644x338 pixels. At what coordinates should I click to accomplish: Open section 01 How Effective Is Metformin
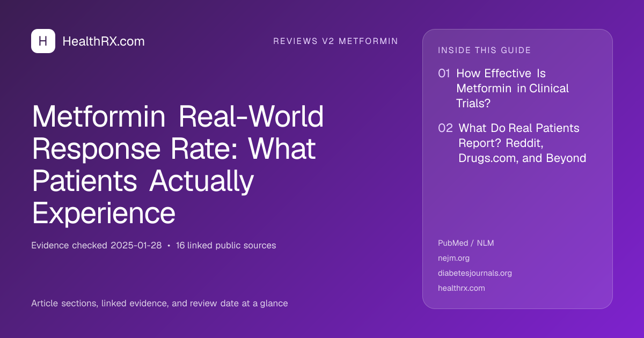503,88
